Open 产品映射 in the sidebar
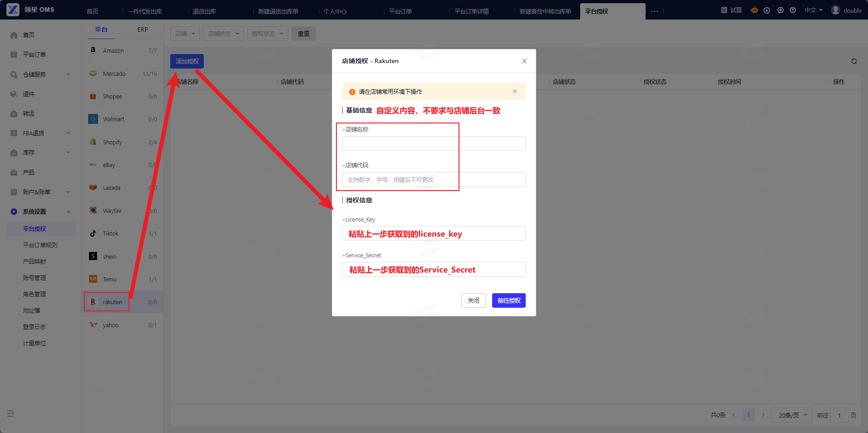The width and height of the screenshot is (868, 433). 35,261
